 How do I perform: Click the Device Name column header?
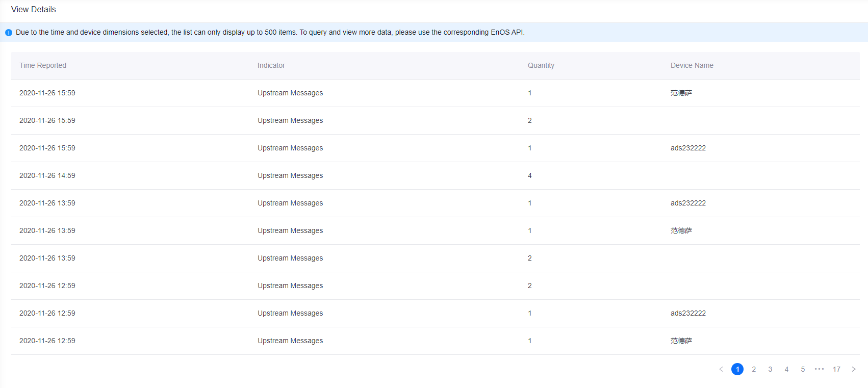pos(692,65)
